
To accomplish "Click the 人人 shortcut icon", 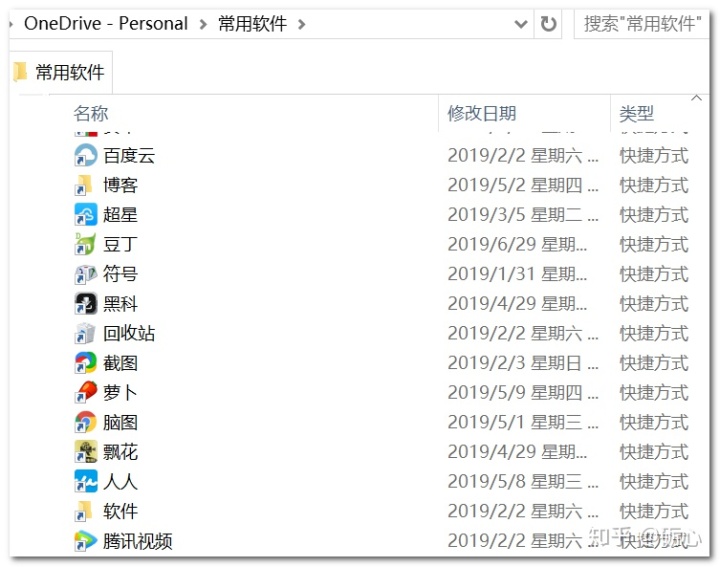I will tap(86, 482).
